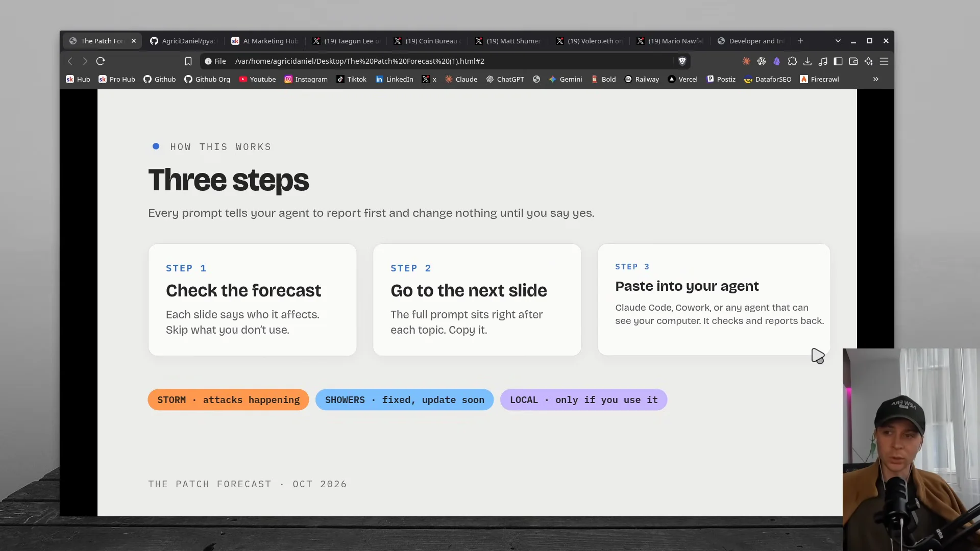Viewport: 980px width, 551px height.
Task: Switch to the Developer and Int tab
Action: pyautogui.click(x=751, y=41)
